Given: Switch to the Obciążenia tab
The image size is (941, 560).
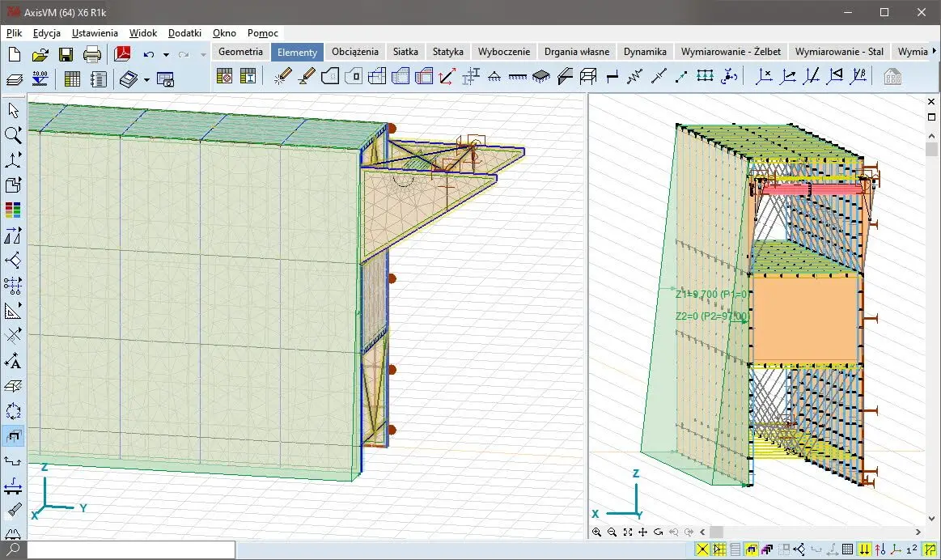Looking at the screenshot, I should (x=354, y=52).
